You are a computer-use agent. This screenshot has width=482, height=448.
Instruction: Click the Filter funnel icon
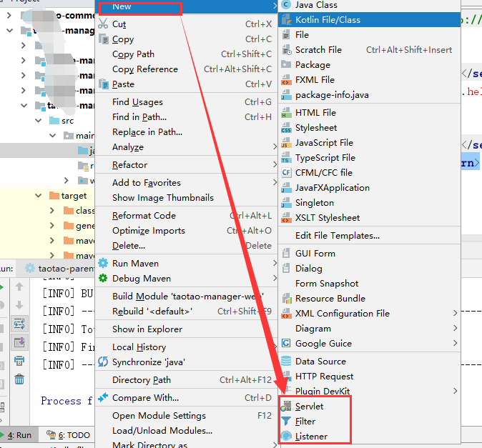[286, 421]
